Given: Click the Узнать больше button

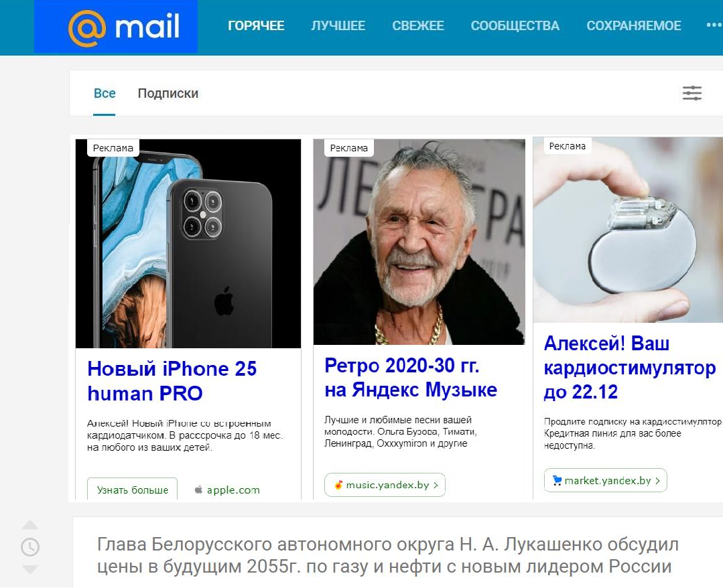Looking at the screenshot, I should click(x=132, y=490).
